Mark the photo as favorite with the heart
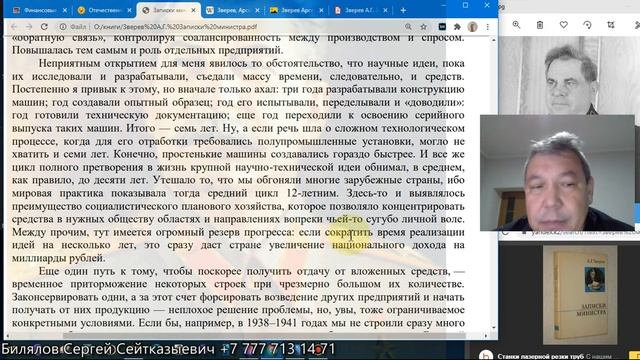This screenshot has height=360, width=640. [564, 25]
